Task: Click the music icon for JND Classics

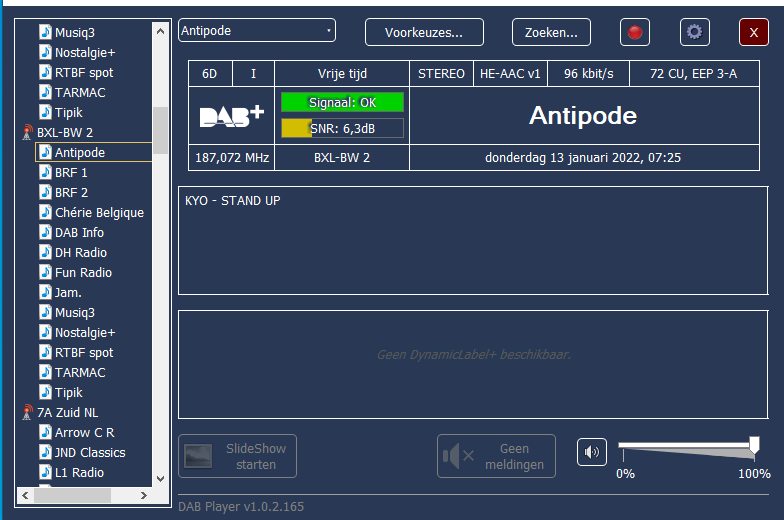Action: 46,452
